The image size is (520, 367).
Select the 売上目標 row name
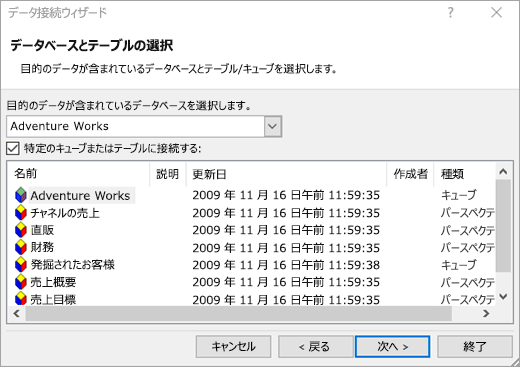pos(53,299)
